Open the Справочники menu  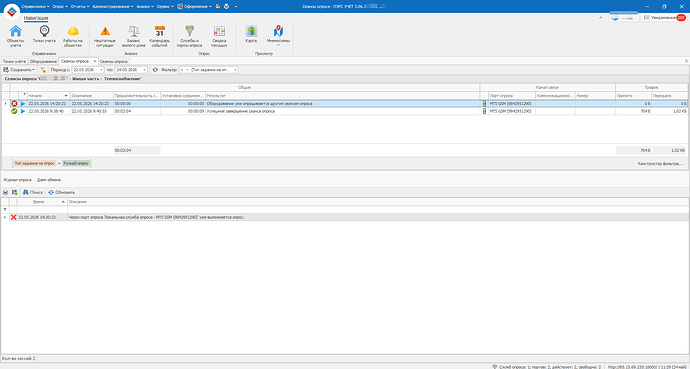pos(35,7)
